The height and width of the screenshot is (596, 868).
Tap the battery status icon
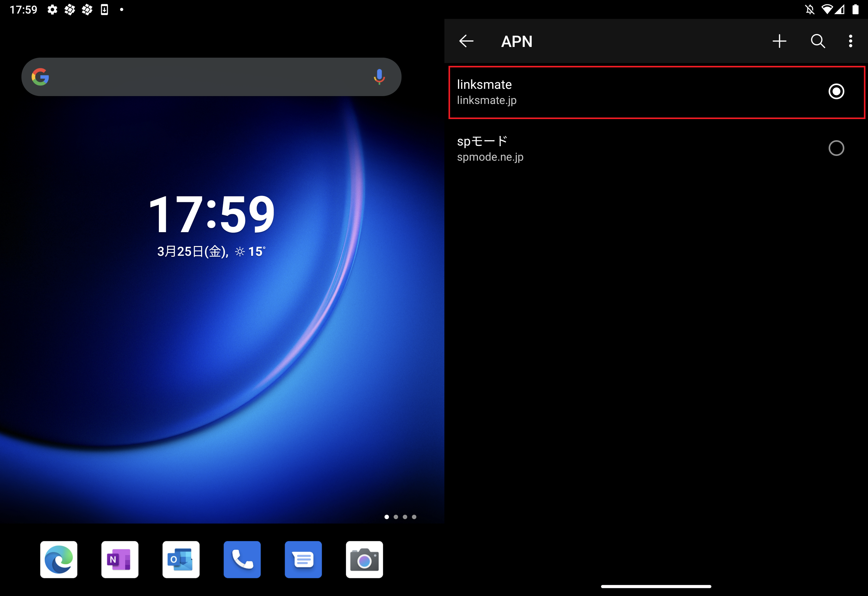click(855, 9)
